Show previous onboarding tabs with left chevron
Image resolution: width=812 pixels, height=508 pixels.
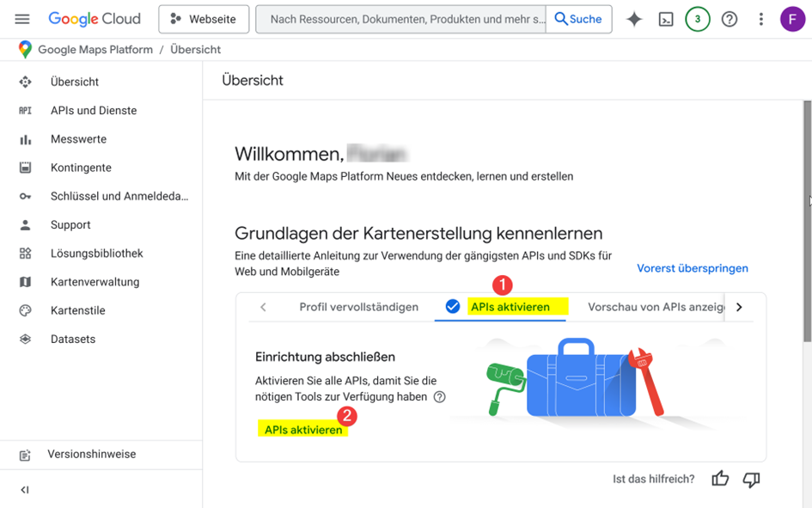263,307
